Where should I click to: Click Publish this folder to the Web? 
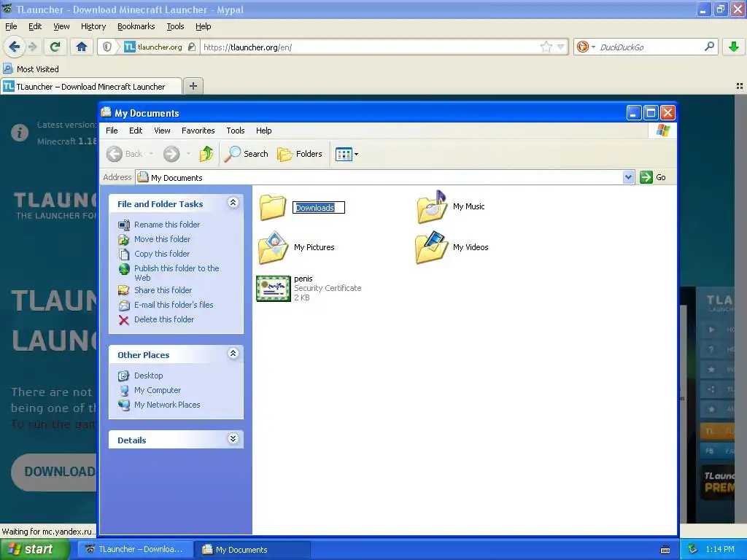click(177, 273)
